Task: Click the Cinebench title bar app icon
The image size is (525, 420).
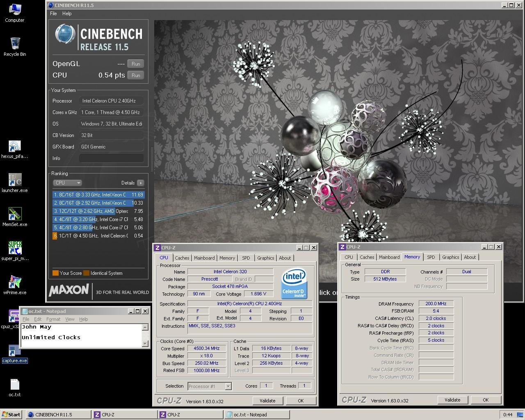Action: pos(50,5)
